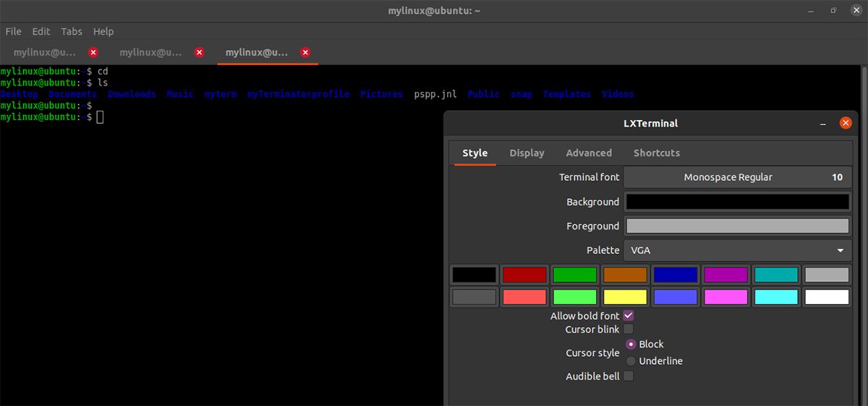Open the Monospace Regular font chooser
Image resolution: width=868 pixels, height=406 pixels.
pos(736,177)
